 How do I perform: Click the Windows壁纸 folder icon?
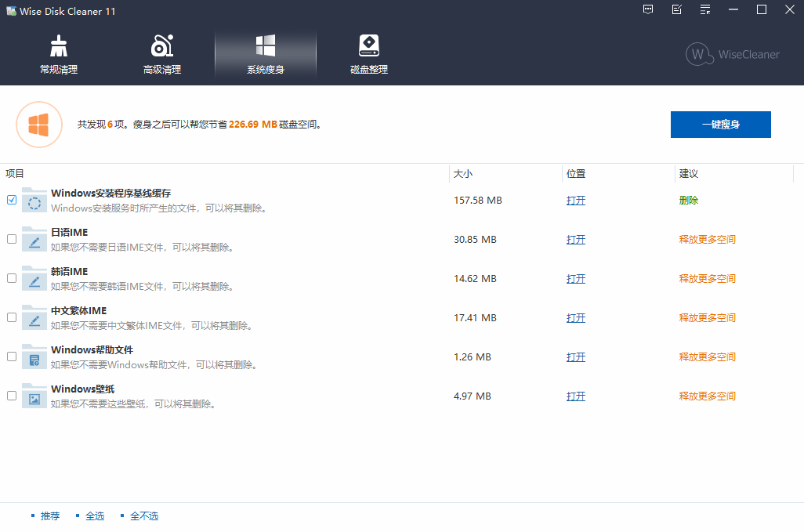(x=34, y=396)
